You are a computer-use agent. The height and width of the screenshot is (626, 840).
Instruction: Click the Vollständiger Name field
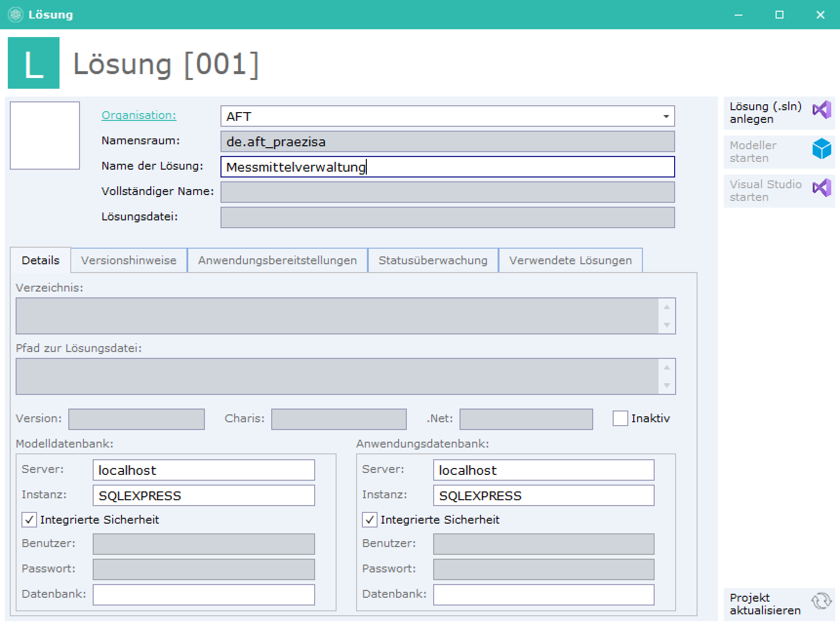(448, 192)
